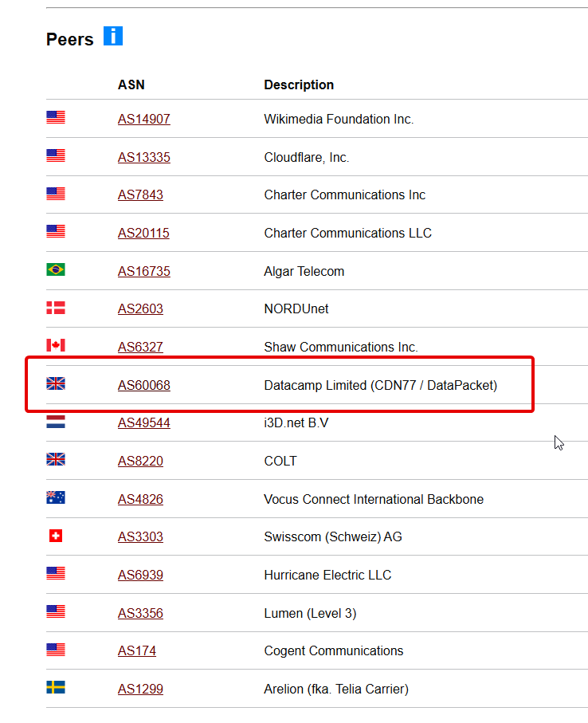This screenshot has width=588, height=723.
Task: Open the AS13335 Cloudflare link
Action: tap(143, 157)
